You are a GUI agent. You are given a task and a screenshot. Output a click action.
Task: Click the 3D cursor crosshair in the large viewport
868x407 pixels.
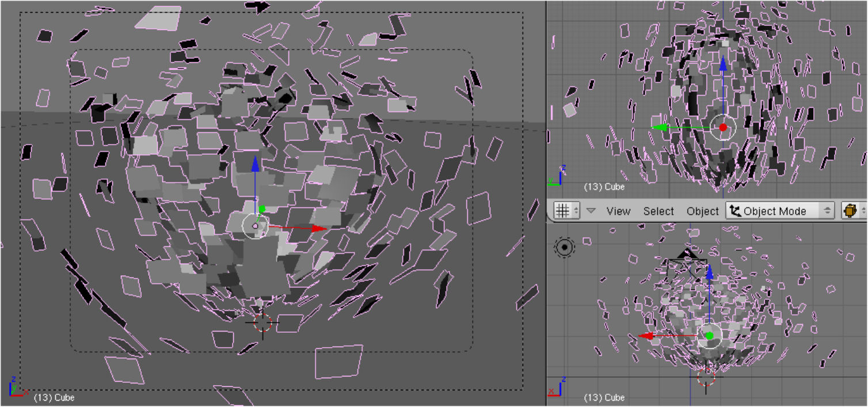point(262,323)
